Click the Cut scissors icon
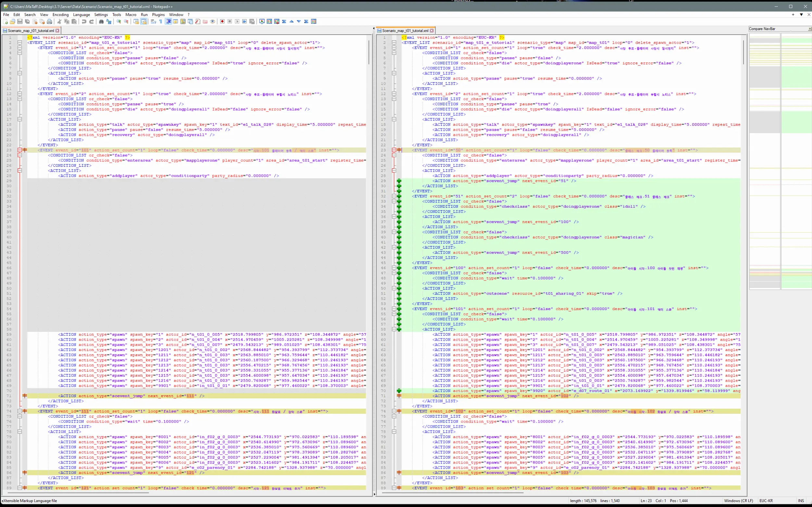 click(59, 21)
